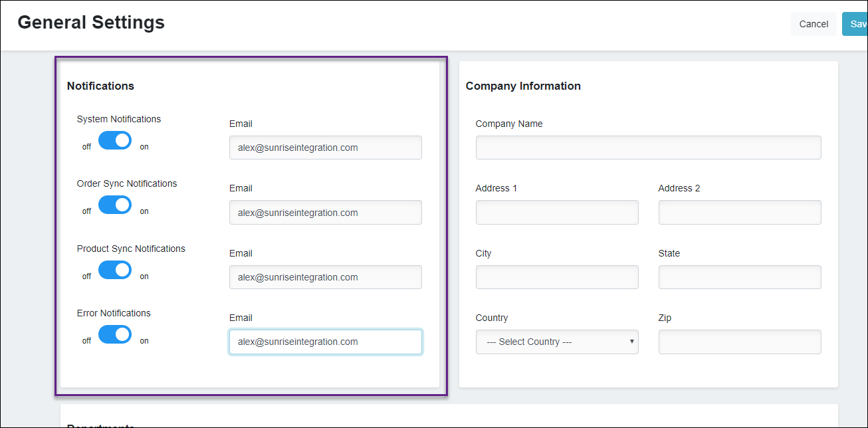Select the Product Sync Notifications email field

pos(325,277)
